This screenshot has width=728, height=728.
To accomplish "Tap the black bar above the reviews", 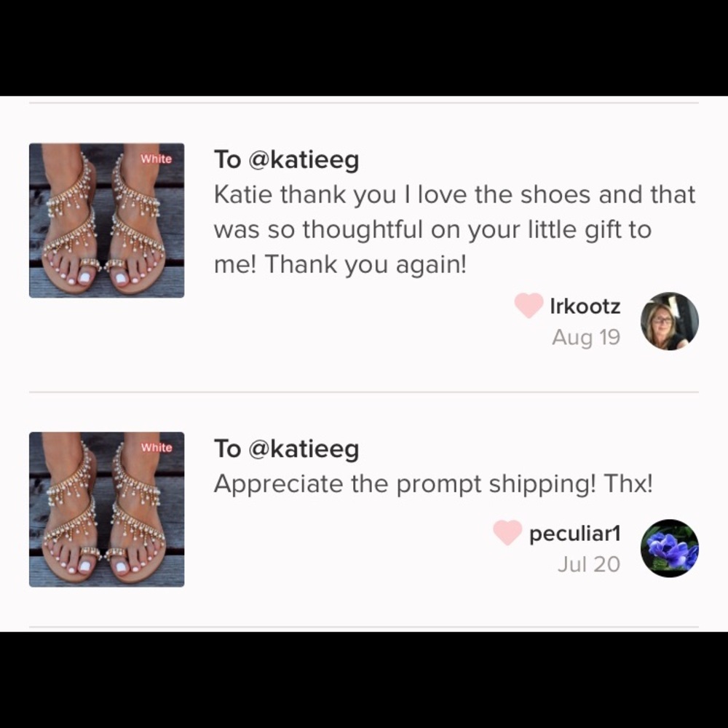I will pyautogui.click(x=364, y=48).
